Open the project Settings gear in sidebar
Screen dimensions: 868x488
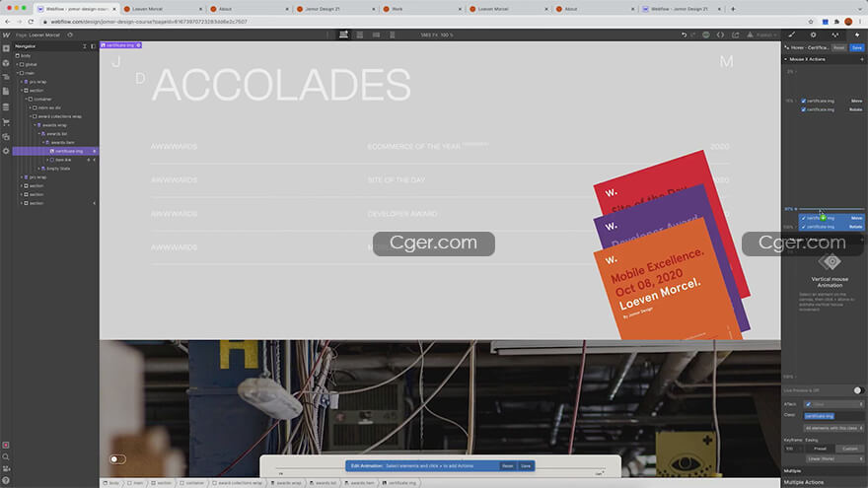point(6,151)
